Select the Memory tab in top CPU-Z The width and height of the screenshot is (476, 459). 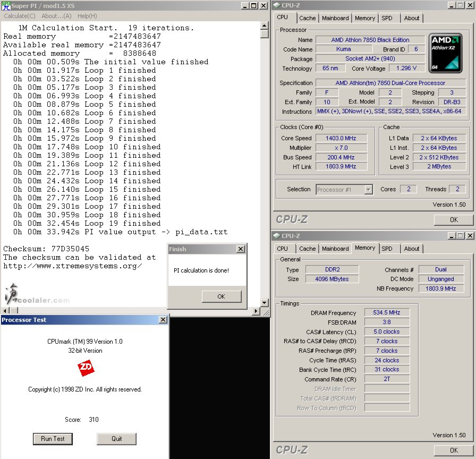(365, 18)
